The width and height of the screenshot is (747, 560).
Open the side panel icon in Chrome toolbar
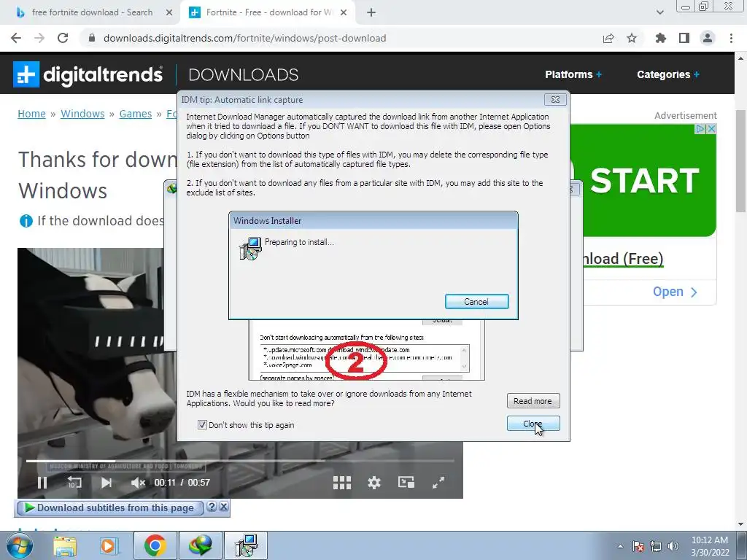coord(684,38)
